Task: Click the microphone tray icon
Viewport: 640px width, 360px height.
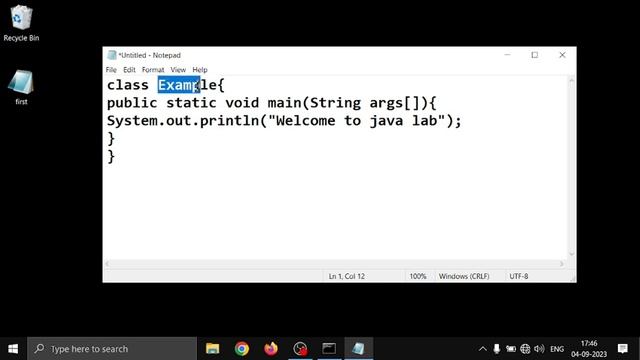Action: point(496,349)
